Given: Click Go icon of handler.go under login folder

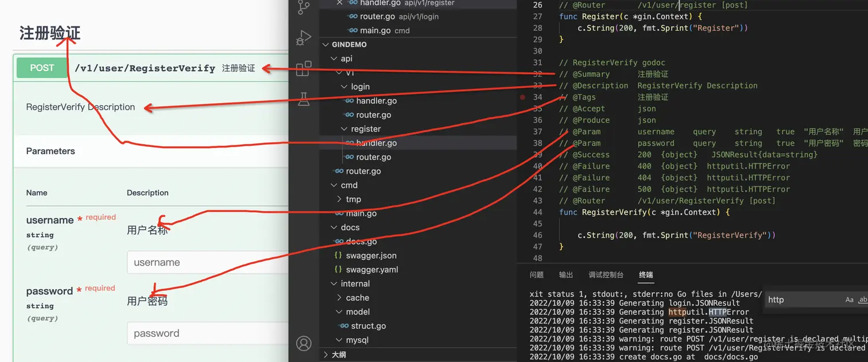Looking at the screenshot, I should (x=349, y=101).
